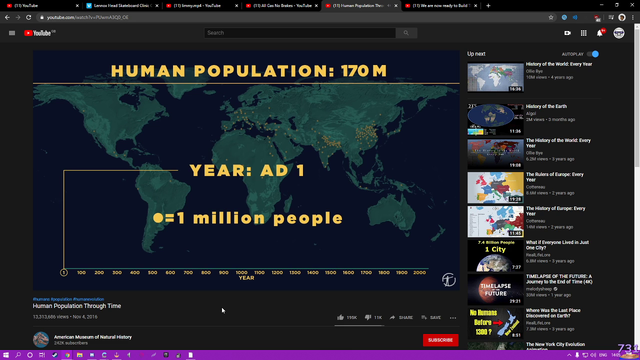640x360 pixels.
Task: Show hidden system tray icons
Action: tap(569, 355)
